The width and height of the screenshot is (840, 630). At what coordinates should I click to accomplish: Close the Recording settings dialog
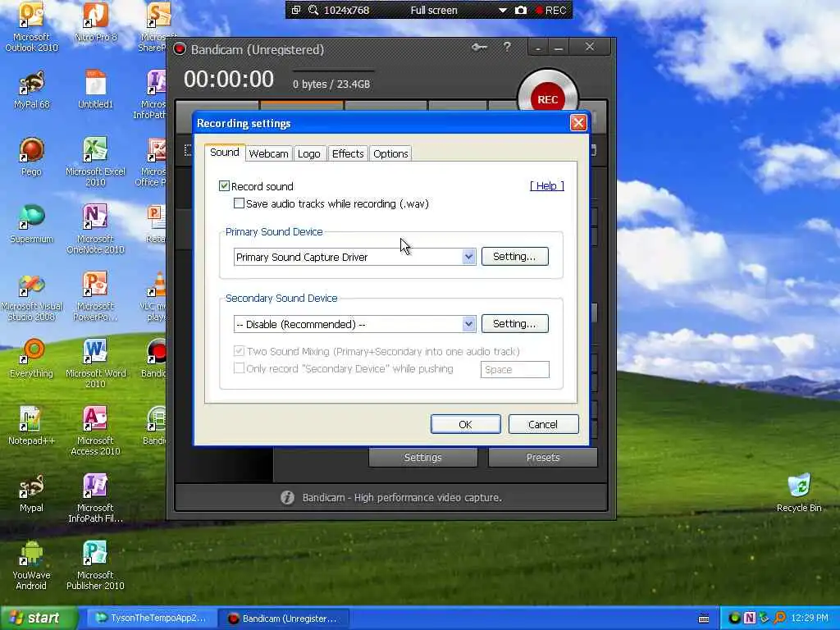click(578, 123)
